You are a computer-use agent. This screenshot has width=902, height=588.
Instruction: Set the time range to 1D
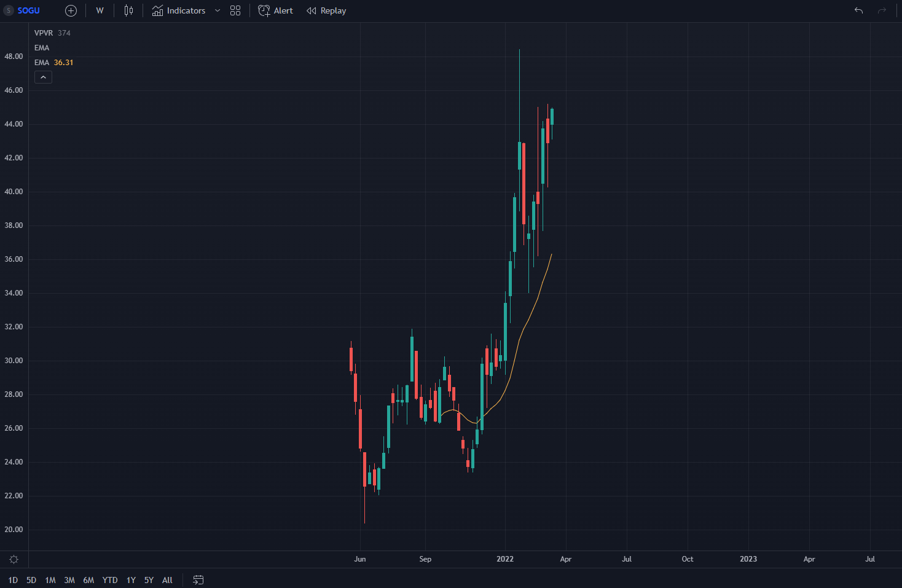pos(13,580)
